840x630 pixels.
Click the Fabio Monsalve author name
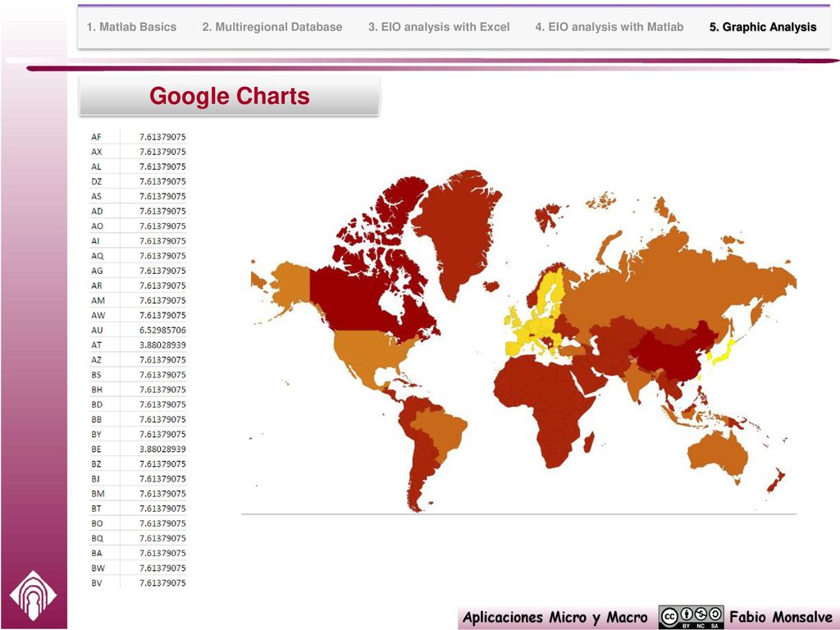coord(781,617)
